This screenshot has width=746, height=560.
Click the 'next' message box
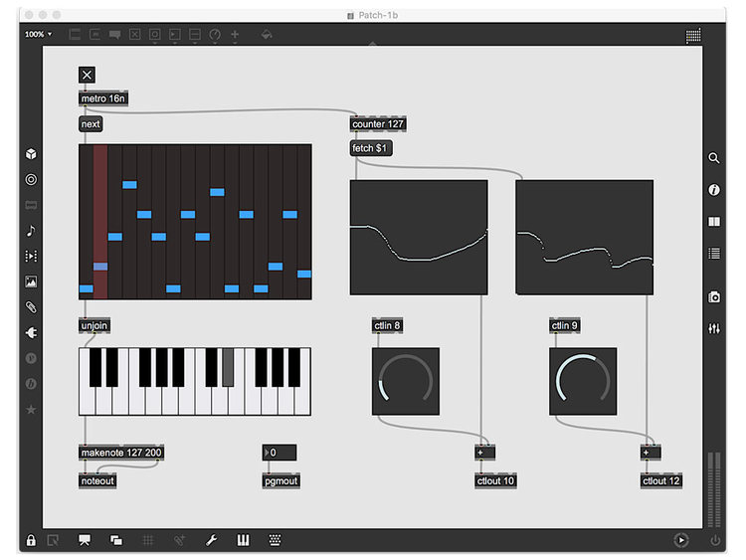91,124
